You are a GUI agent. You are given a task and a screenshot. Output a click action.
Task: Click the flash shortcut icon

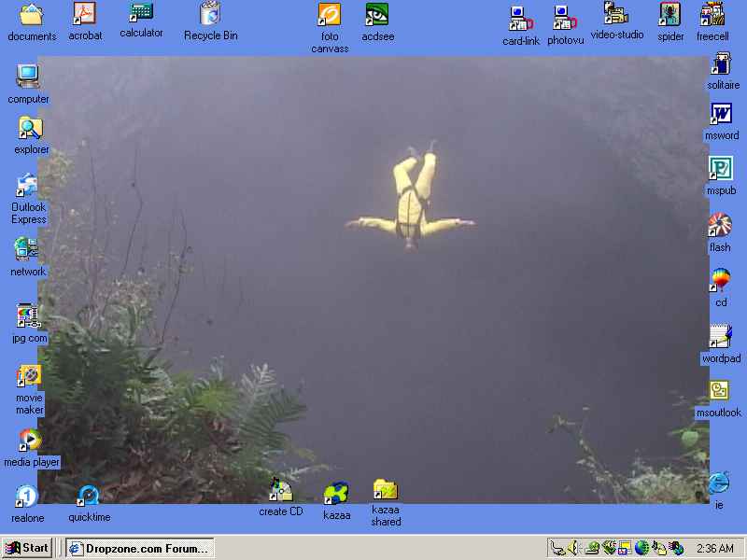[x=719, y=226]
